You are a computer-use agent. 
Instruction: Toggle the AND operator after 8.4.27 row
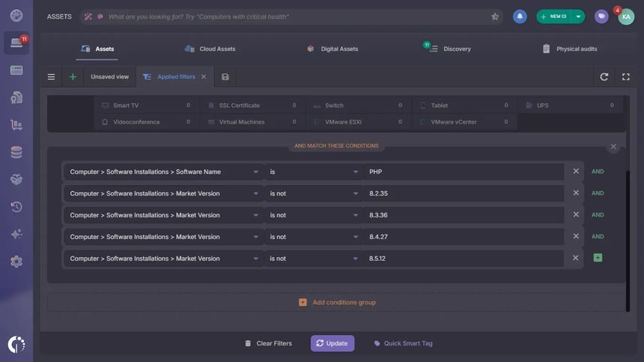click(598, 237)
